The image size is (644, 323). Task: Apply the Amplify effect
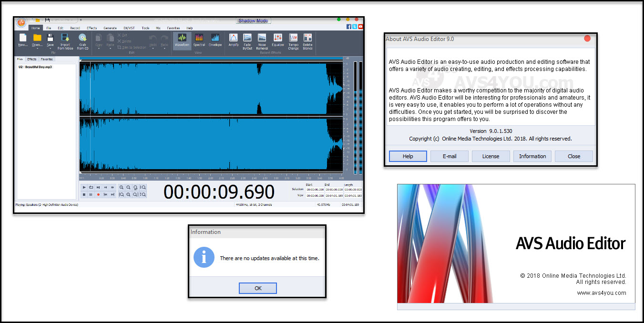tap(234, 40)
